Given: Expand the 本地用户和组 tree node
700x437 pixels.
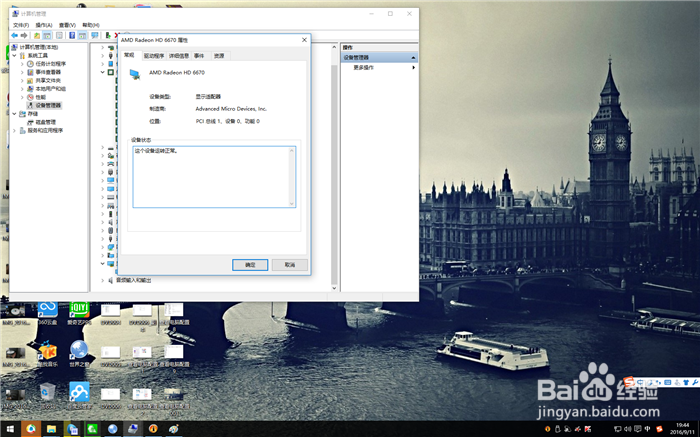Looking at the screenshot, I should pyautogui.click(x=22, y=89).
